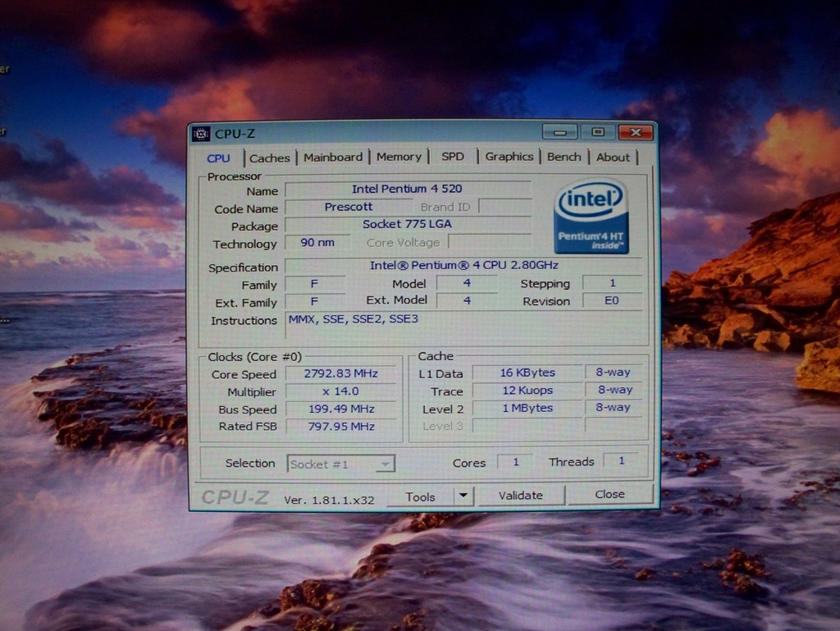
Task: Expand the Tools dropdown arrow
Action: coord(464,496)
